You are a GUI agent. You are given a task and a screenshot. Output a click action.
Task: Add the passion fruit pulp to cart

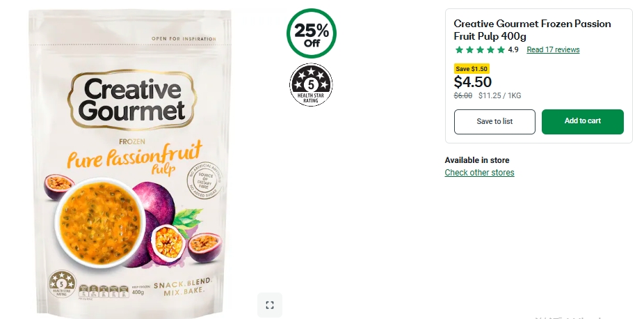[x=582, y=121]
